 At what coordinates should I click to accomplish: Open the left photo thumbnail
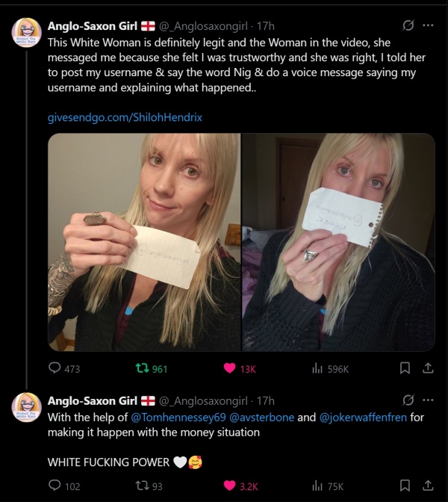[144, 242]
